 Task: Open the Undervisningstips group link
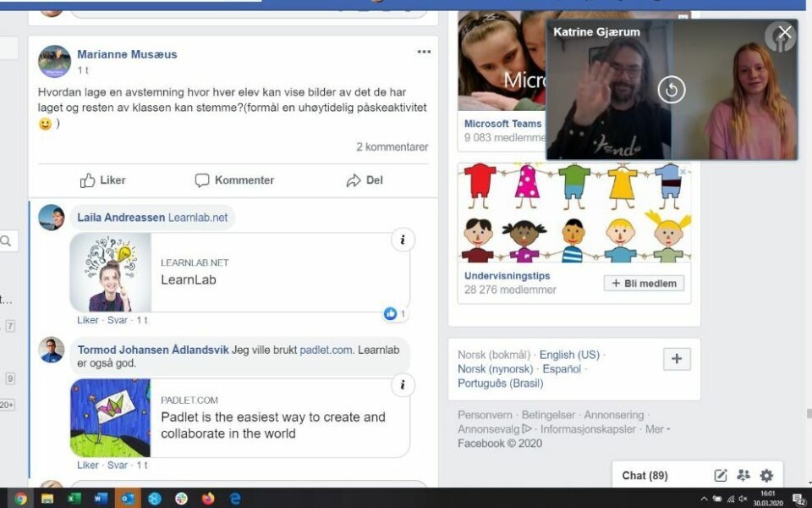point(507,276)
